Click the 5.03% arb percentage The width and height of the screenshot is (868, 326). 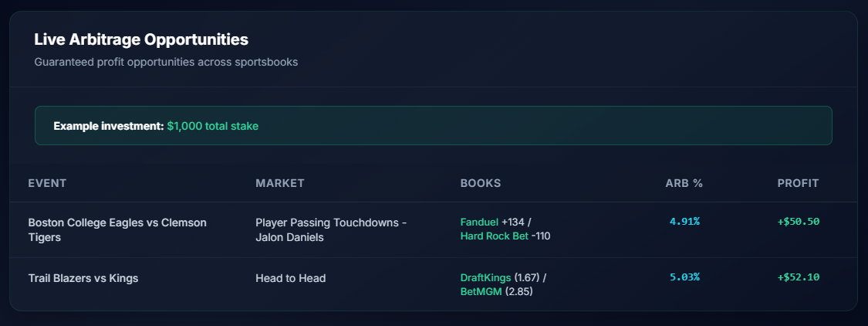coord(685,277)
